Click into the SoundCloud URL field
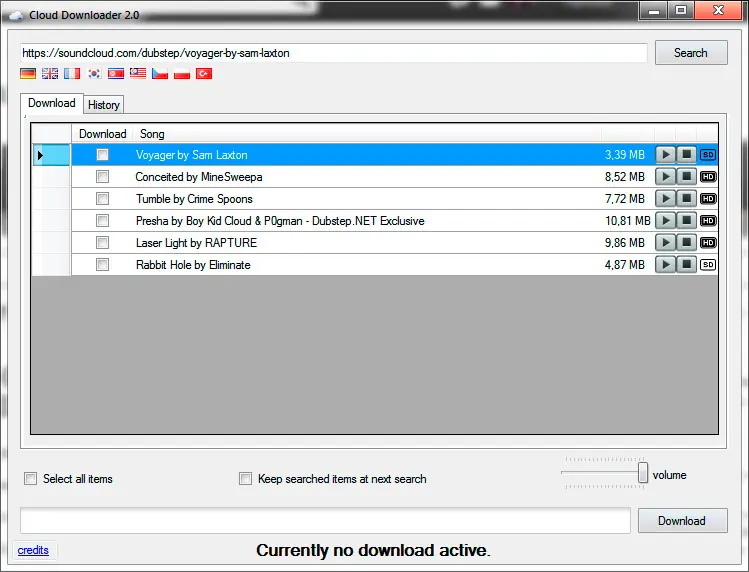Image resolution: width=749 pixels, height=572 pixels. click(333, 53)
